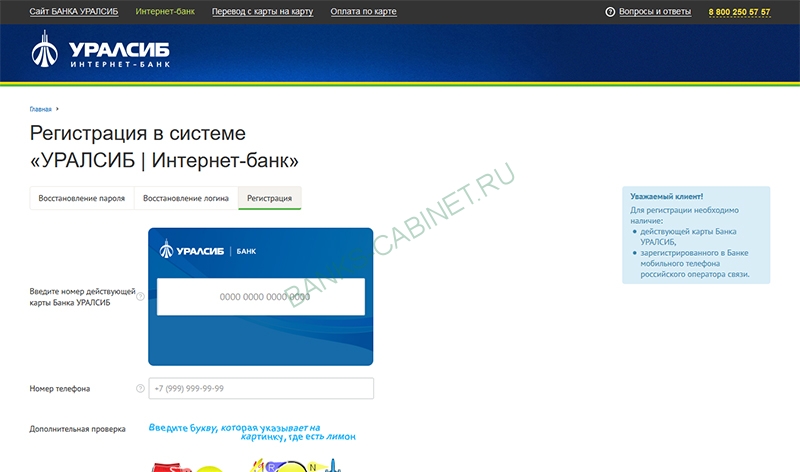Open Перевод с карты на карту
800x472 pixels.
point(262,11)
